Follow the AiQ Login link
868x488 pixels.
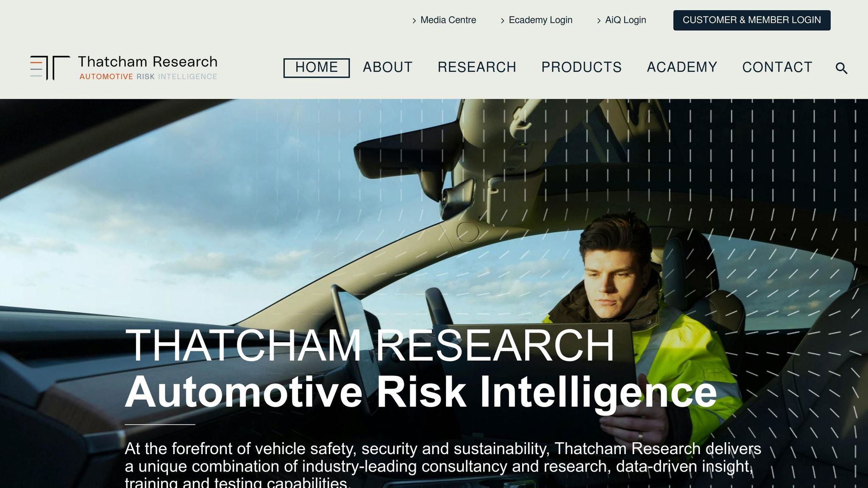(626, 20)
